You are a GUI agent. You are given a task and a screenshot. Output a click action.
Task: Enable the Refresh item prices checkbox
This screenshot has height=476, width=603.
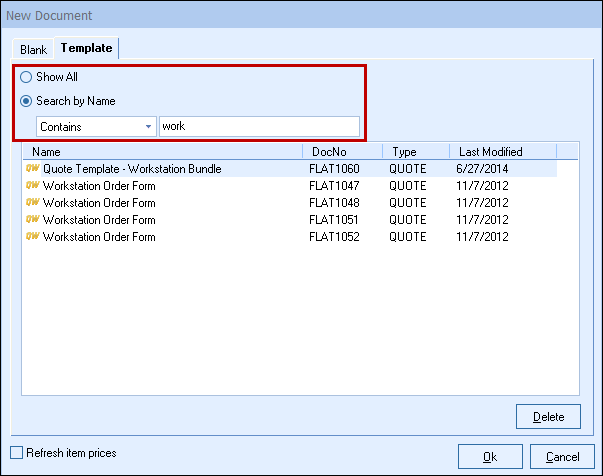coord(16,453)
